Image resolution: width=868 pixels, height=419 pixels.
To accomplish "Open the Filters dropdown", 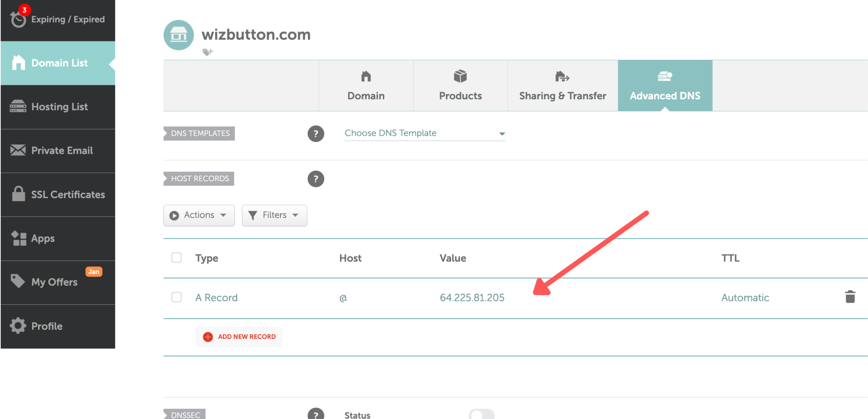I will (x=274, y=215).
